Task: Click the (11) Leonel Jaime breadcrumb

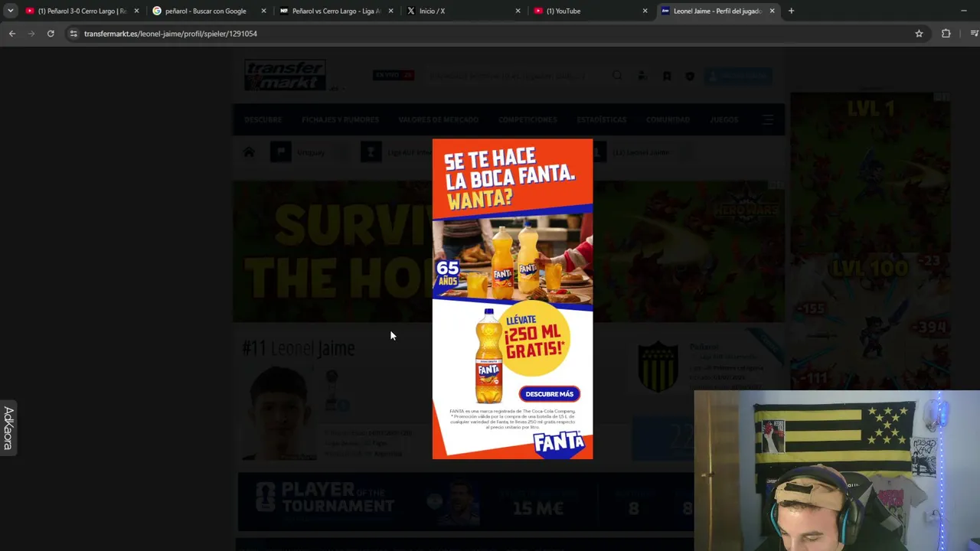Action: [x=642, y=152]
